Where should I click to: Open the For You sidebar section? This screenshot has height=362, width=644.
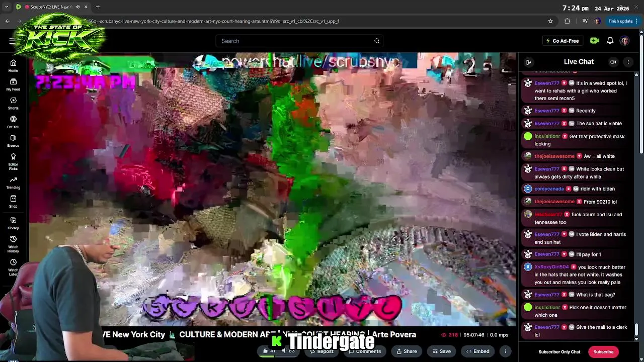pyautogui.click(x=13, y=122)
